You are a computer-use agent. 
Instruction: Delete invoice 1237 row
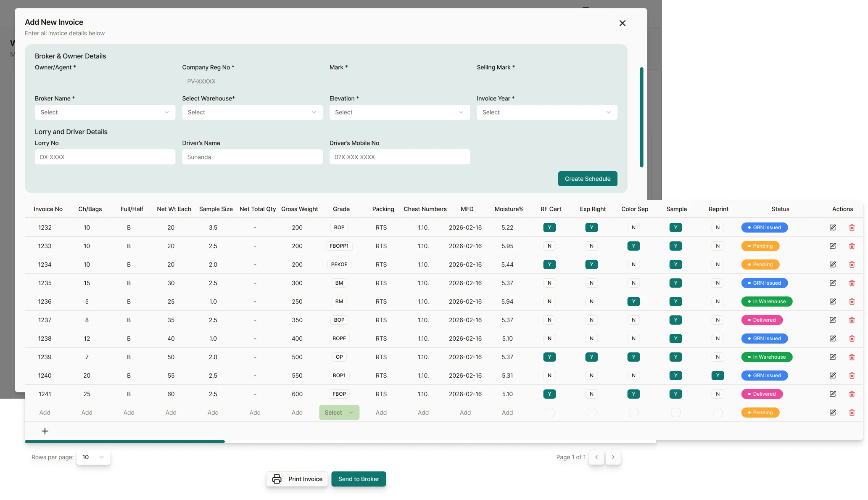tap(852, 320)
